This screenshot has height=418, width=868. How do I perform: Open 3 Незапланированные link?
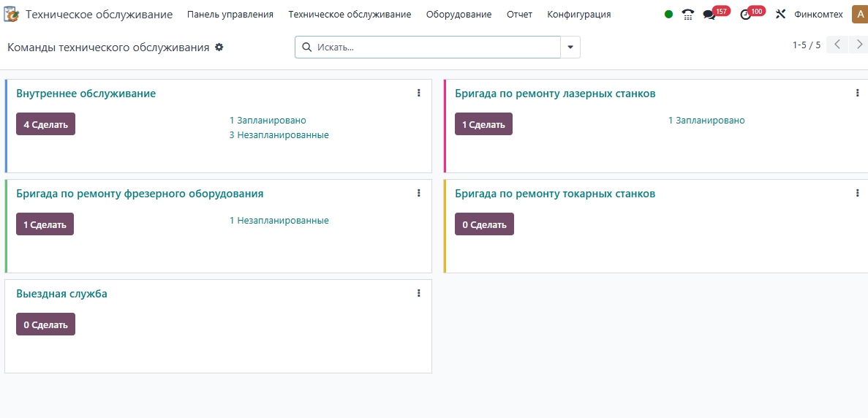pyautogui.click(x=279, y=135)
